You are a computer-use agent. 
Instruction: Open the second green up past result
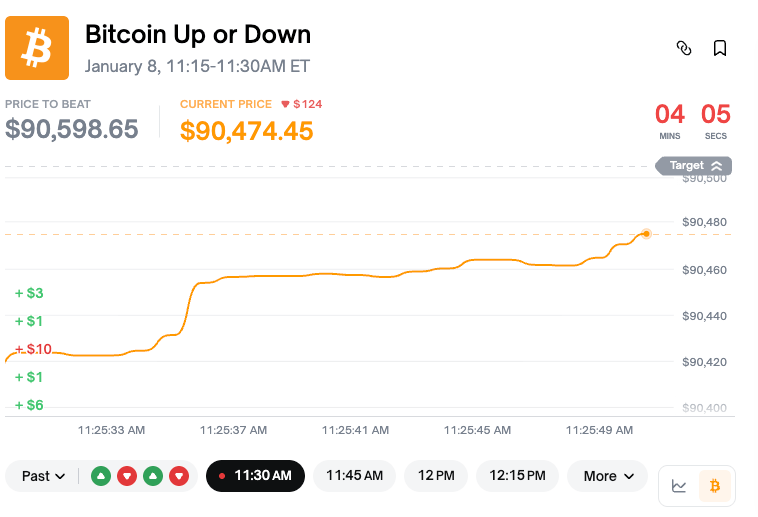(x=153, y=476)
